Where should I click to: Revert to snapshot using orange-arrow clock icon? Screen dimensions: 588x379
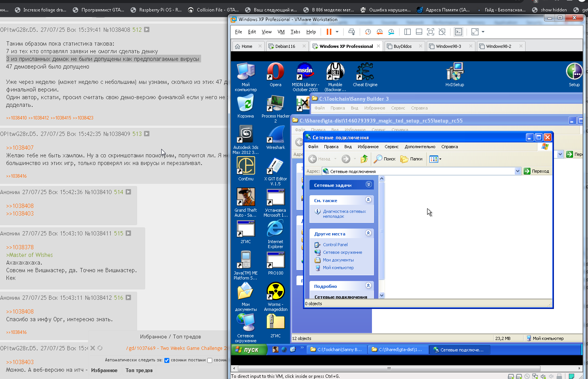pos(380,32)
